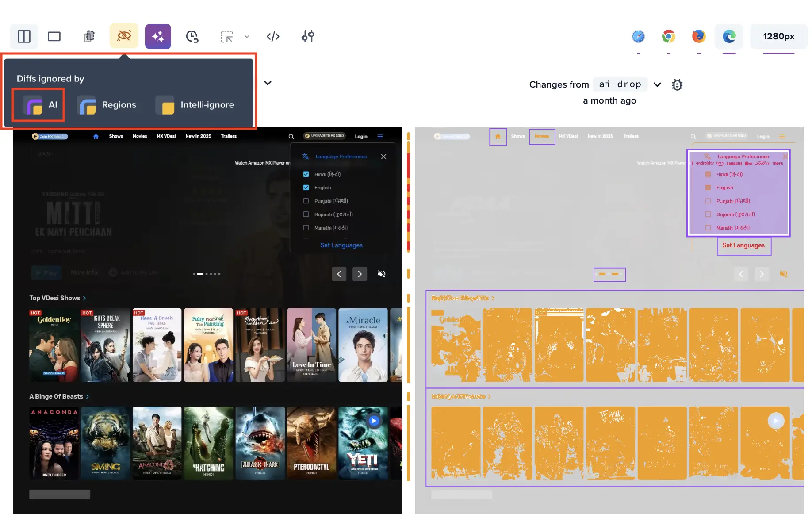Open the snapshot history clock icon
The width and height of the screenshot is (812, 514).
(x=192, y=36)
